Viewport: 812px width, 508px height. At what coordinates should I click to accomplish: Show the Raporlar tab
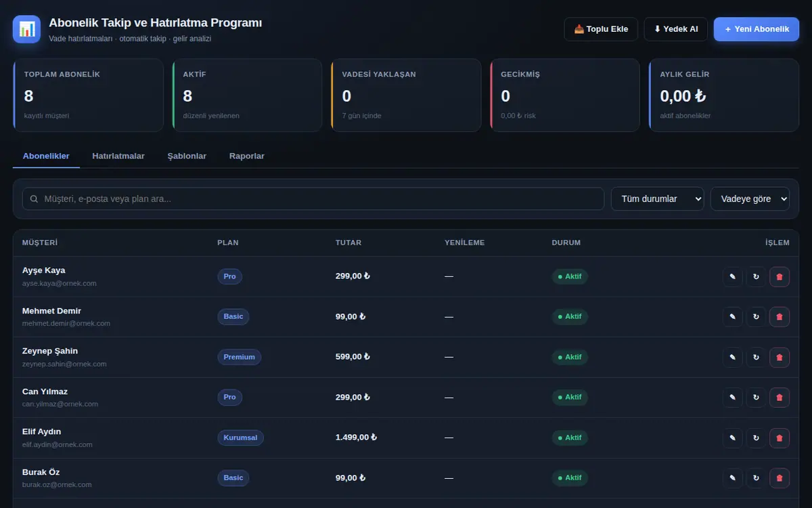(x=247, y=156)
